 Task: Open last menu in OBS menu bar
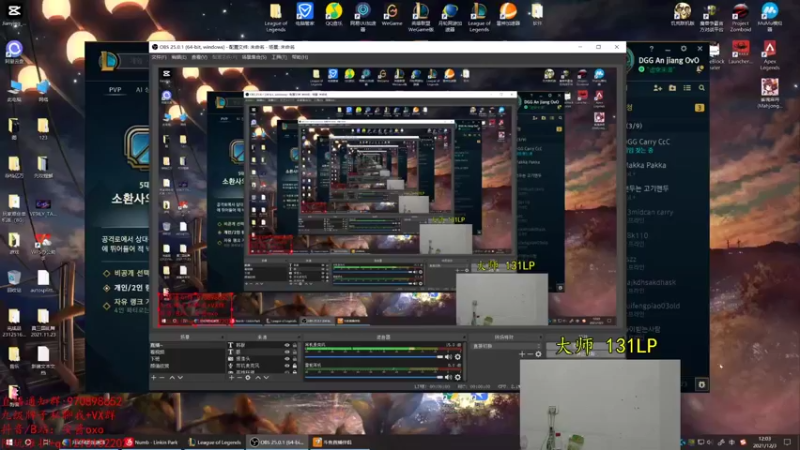299,57
